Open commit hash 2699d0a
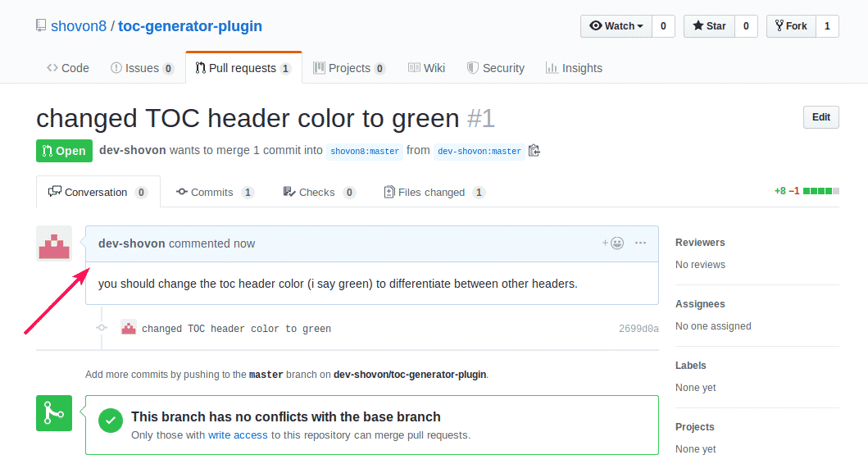The image size is (868, 464). (x=639, y=329)
